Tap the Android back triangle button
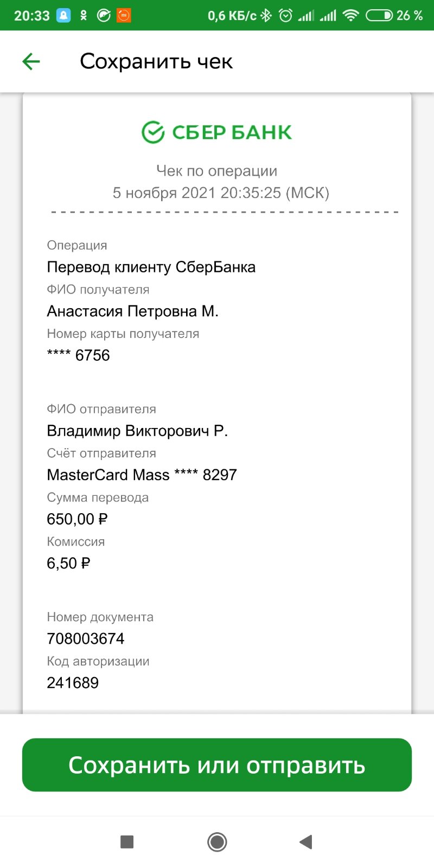434x868 pixels. click(306, 842)
